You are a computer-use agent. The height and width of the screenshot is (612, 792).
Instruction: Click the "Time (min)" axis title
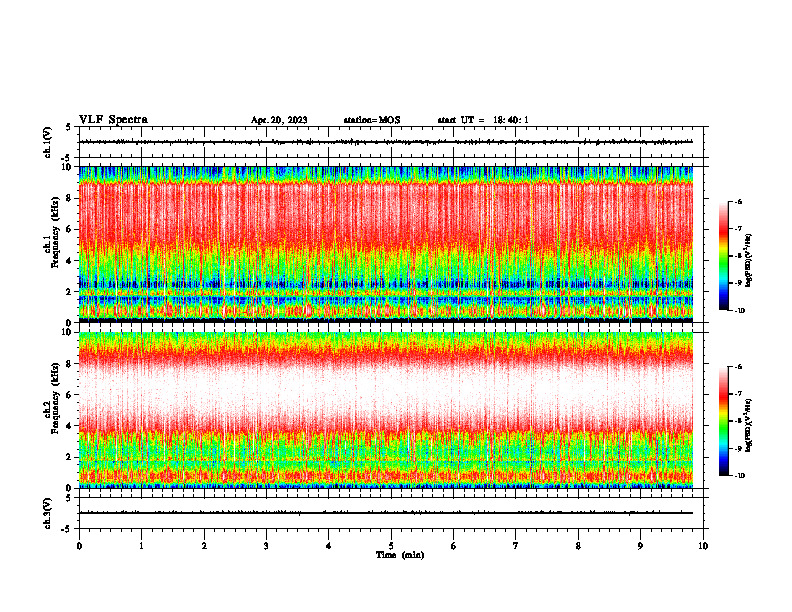click(400, 555)
